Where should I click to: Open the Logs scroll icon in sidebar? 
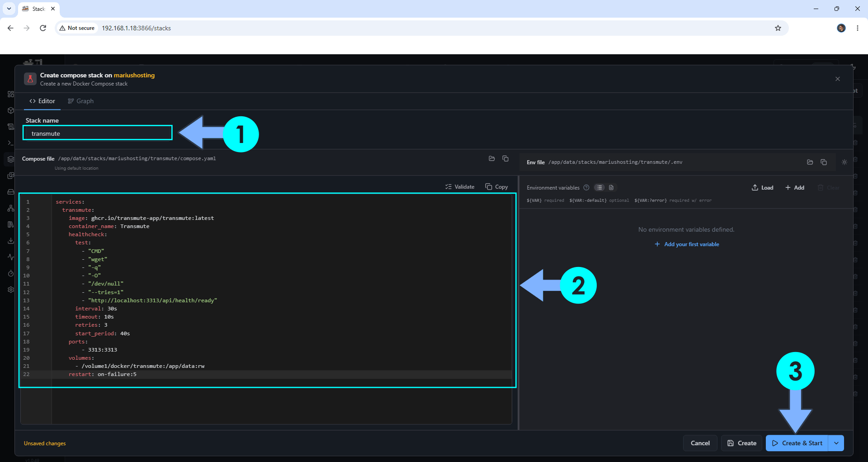click(x=11, y=127)
